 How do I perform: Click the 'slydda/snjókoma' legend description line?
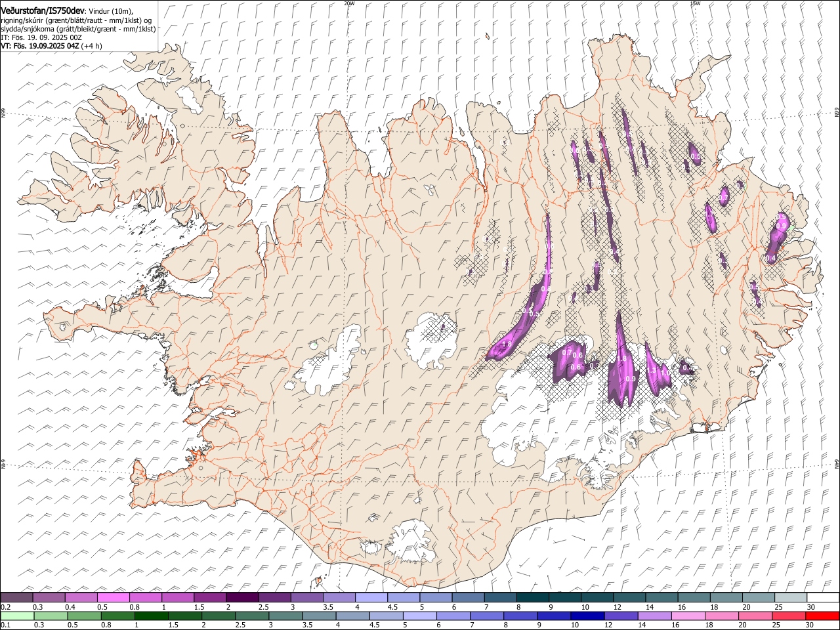[x=78, y=29]
